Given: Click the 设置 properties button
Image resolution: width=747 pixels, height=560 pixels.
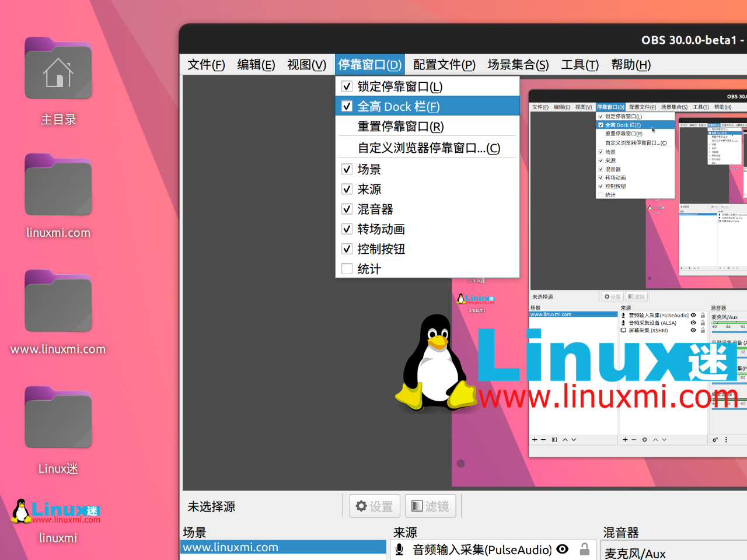Looking at the screenshot, I should (x=375, y=506).
